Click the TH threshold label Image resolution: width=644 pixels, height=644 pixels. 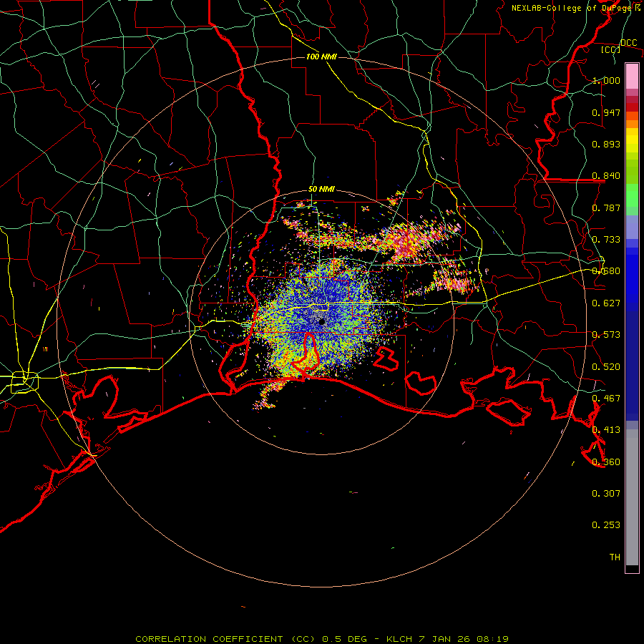(615, 557)
